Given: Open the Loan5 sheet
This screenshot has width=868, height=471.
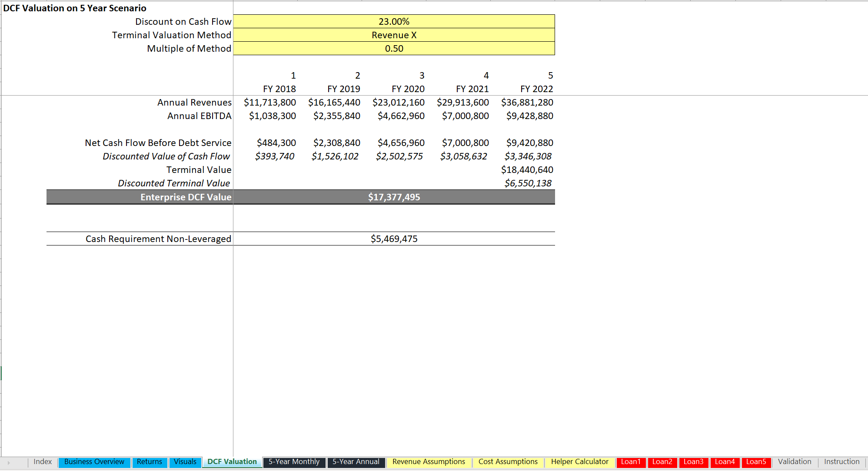Looking at the screenshot, I should (x=756, y=462).
